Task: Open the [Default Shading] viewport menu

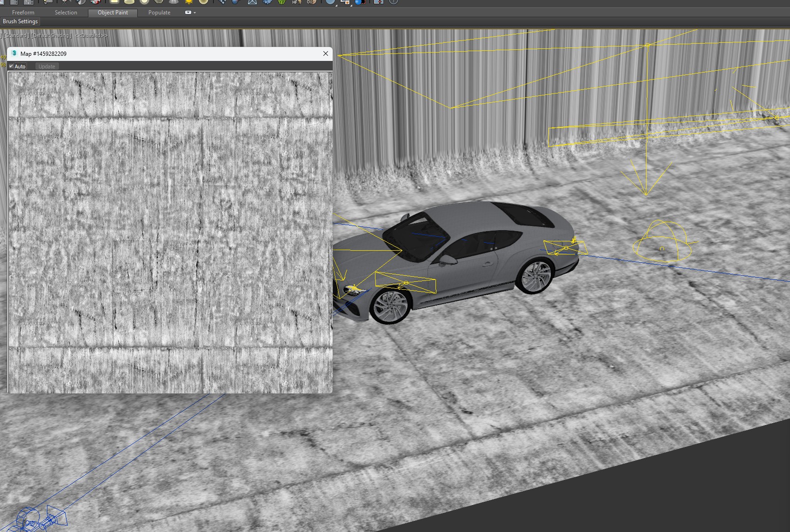Action: [x=51, y=36]
